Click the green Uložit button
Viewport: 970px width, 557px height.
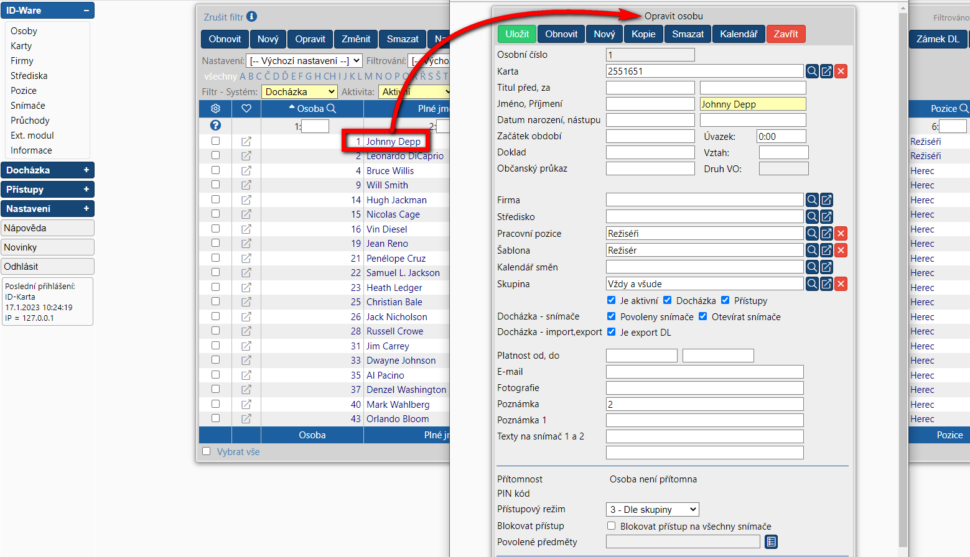(517, 34)
